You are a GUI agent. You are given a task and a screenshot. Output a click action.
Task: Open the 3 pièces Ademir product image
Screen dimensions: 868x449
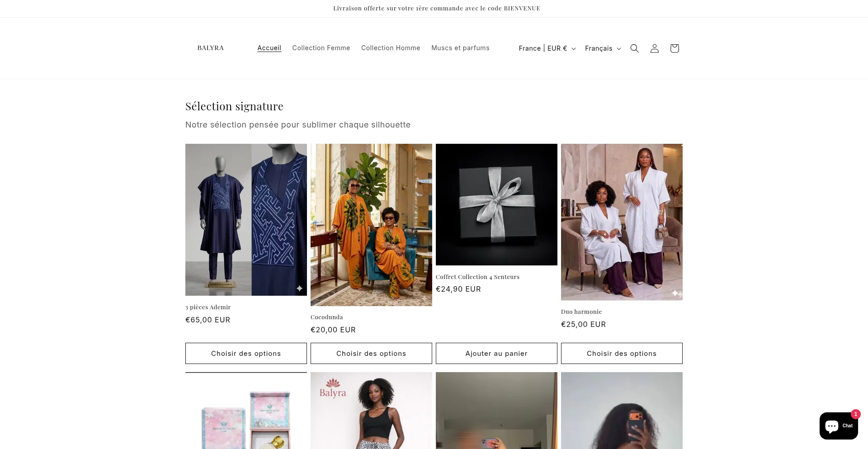click(246, 220)
